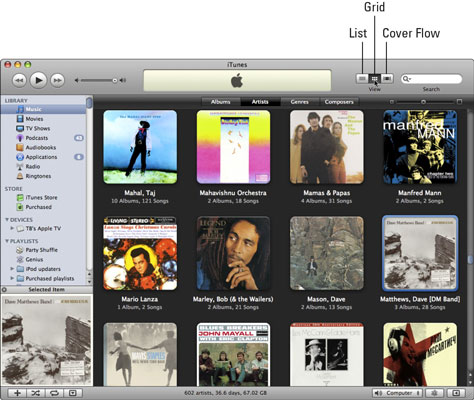Screen dimensions: 474x400
Task: Switch to Grid view
Action: point(375,79)
